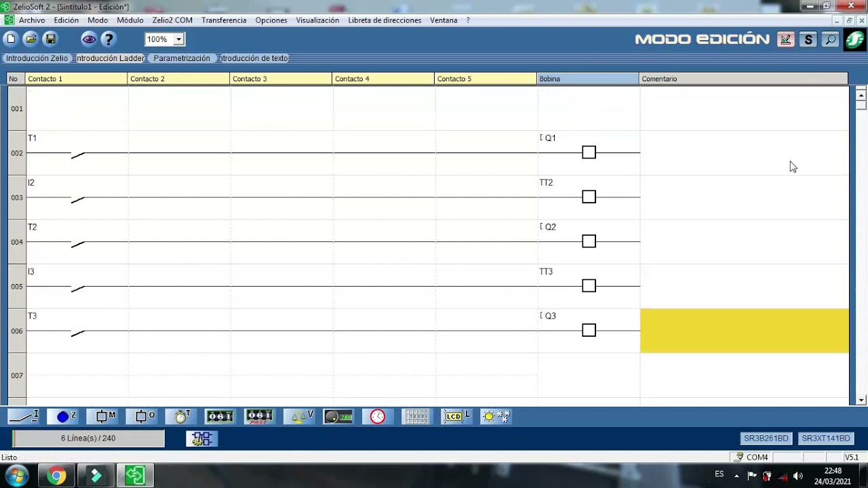Switch to Introducción Zelio tab
868x488 pixels.
point(37,58)
